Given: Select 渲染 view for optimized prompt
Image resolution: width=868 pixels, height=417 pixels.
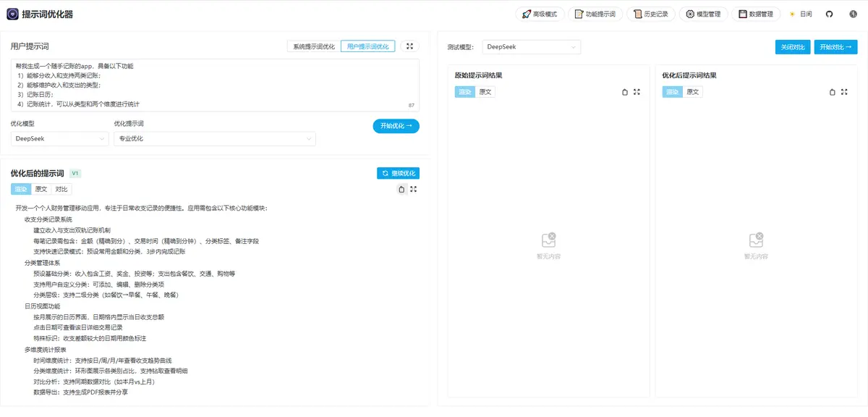Looking at the screenshot, I should coord(21,189).
